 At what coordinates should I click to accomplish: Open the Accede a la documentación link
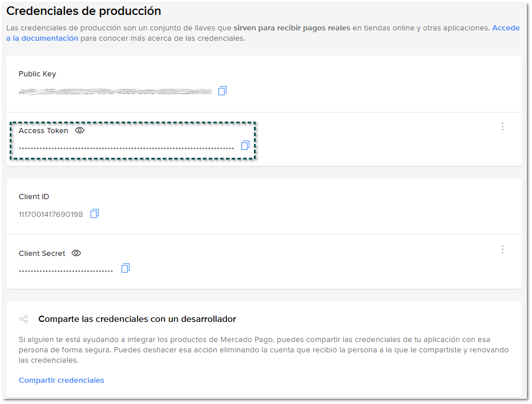click(505, 28)
